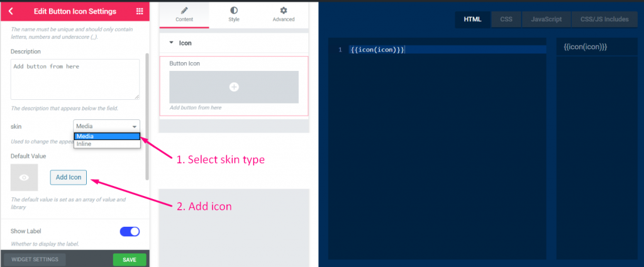Choose Media from the skin list
644x267 pixels.
pyautogui.click(x=107, y=136)
